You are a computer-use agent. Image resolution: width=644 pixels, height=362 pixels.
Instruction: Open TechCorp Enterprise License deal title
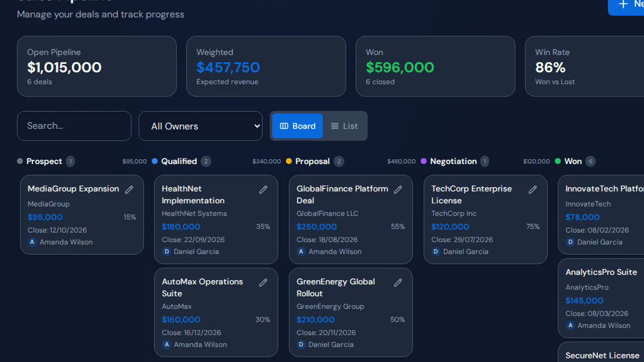[472, 195]
